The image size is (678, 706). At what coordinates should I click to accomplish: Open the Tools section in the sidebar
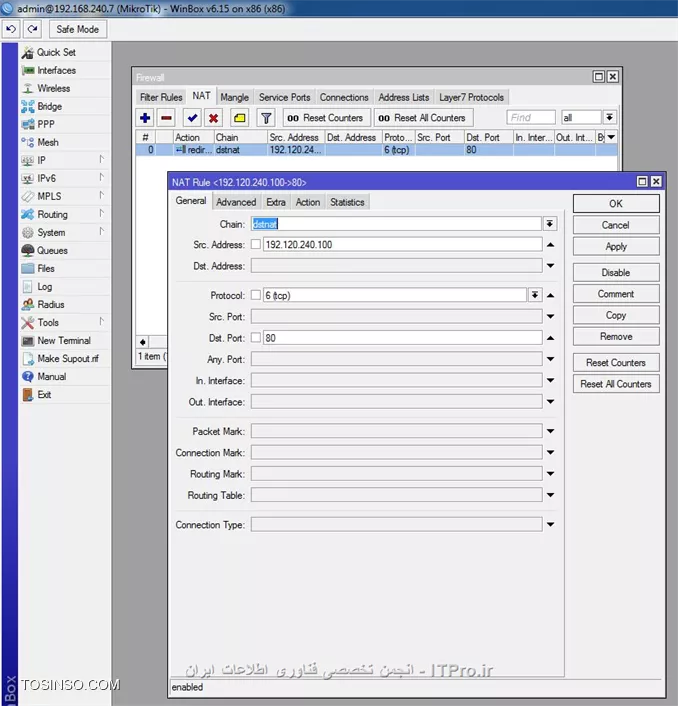[x=48, y=322]
